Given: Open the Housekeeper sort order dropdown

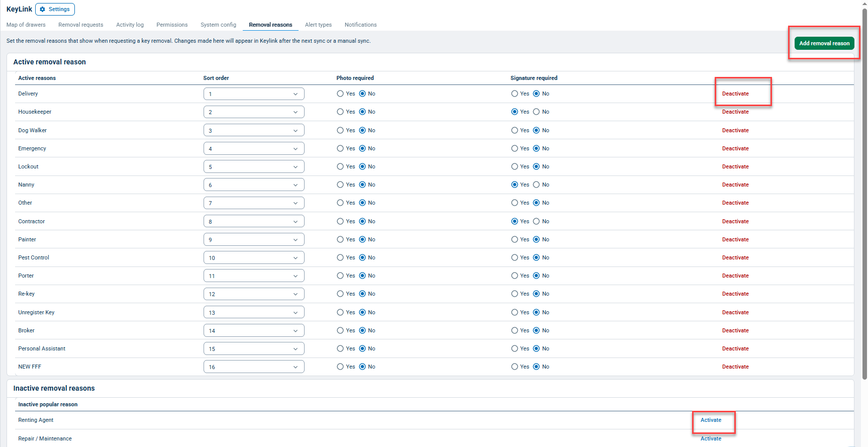Looking at the screenshot, I should pos(254,112).
